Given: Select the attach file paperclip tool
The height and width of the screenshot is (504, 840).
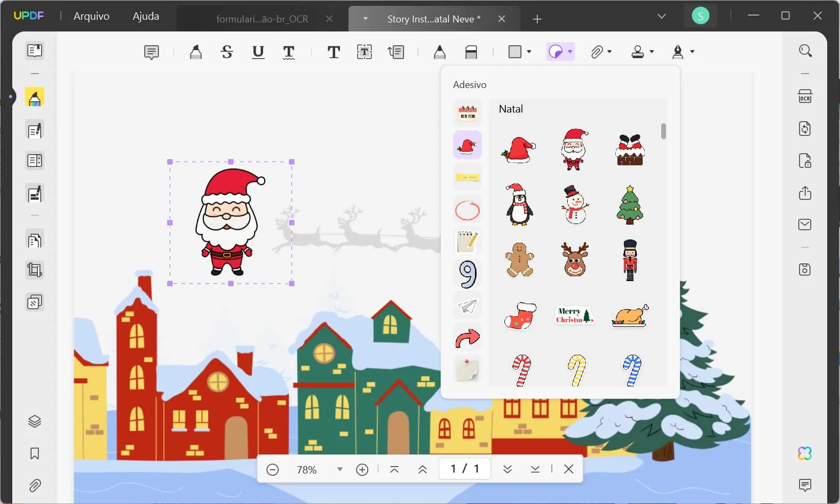Looking at the screenshot, I should [597, 52].
